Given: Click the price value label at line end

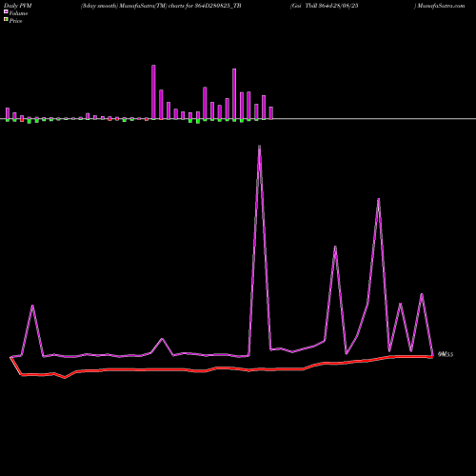Looking at the screenshot, I should (446, 354).
